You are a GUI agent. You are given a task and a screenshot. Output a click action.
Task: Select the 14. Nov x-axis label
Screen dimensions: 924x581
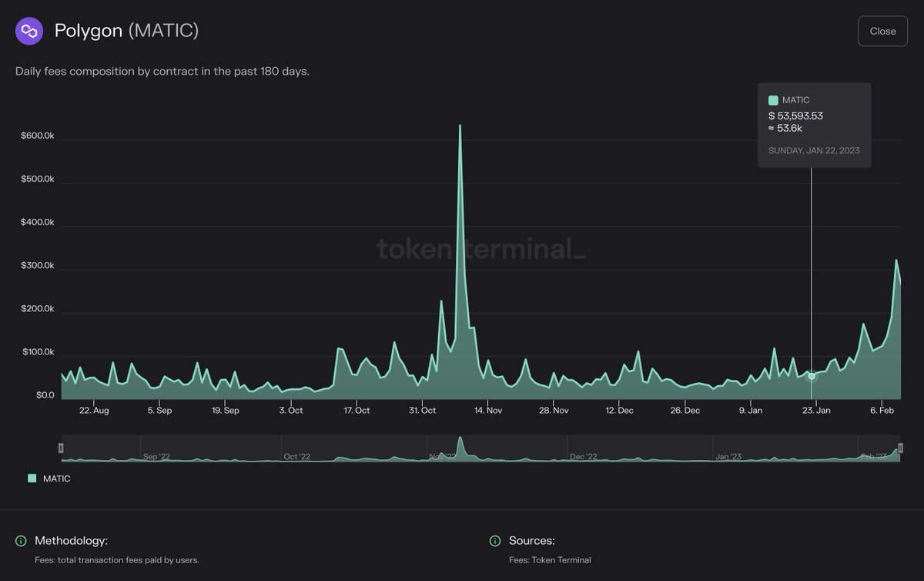coord(488,411)
